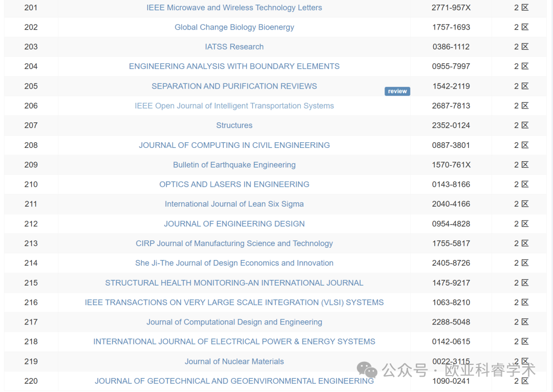Open ENGINEERING ANALYSIS WITH BOUNDARY ELEMENTS link

click(x=234, y=67)
